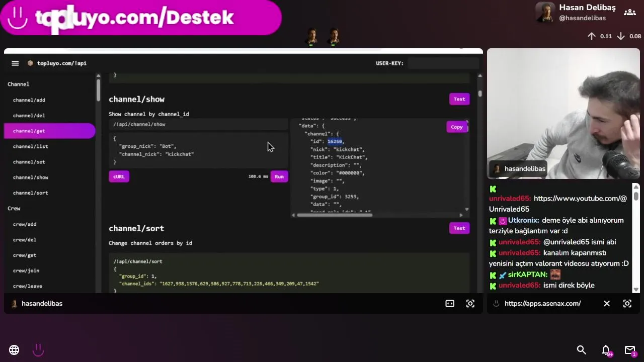The height and width of the screenshot is (362, 644).
Task: Open the YouTube link posted by unrivaled65
Action: coord(558,204)
